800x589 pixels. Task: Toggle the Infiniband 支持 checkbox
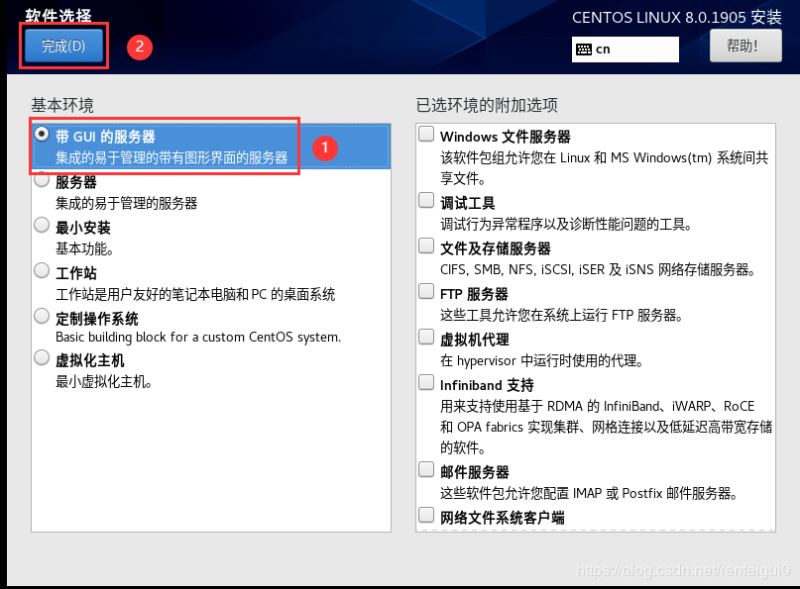coord(427,383)
